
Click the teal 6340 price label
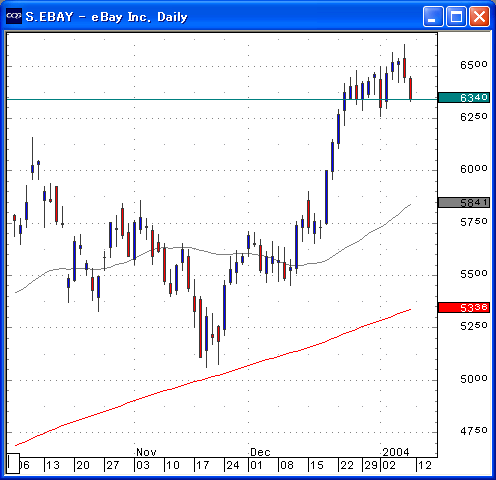[x=464, y=98]
